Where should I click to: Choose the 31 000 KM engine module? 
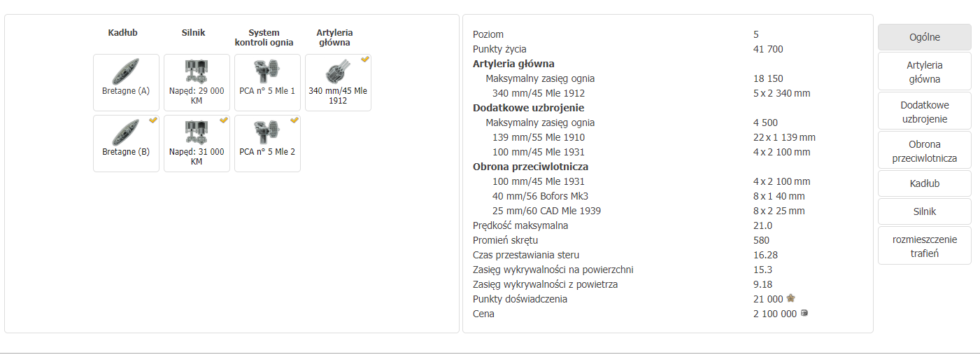coord(197,133)
